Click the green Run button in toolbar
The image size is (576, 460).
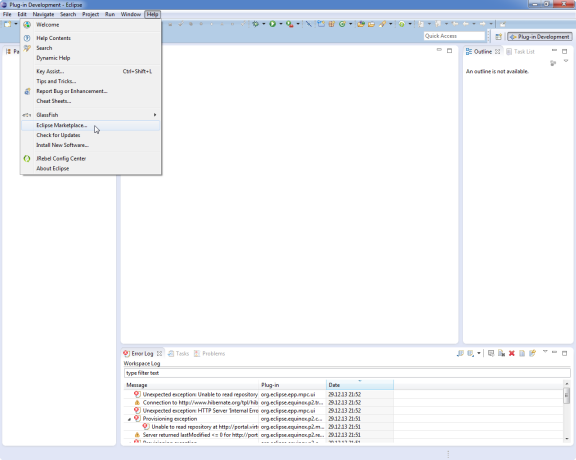(273, 24)
